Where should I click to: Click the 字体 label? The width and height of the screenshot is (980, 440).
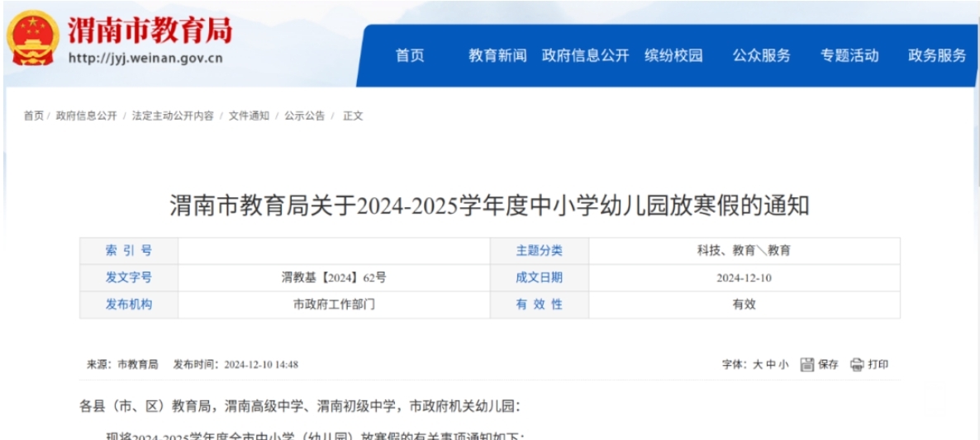[x=735, y=365]
